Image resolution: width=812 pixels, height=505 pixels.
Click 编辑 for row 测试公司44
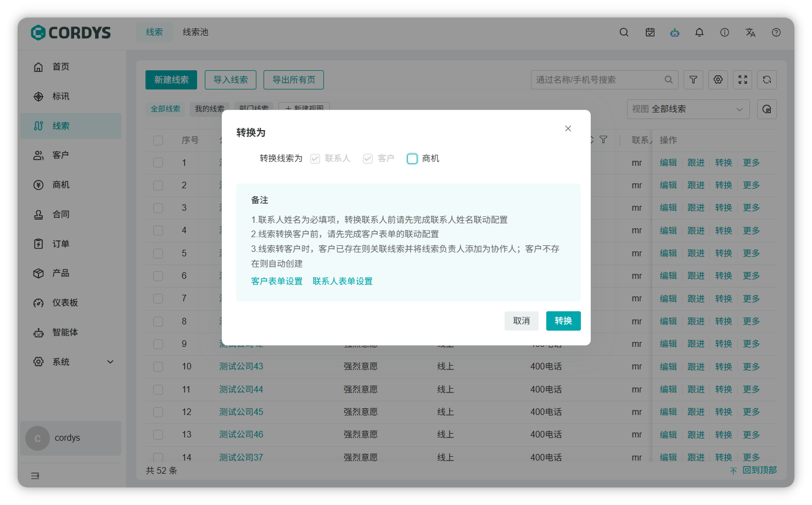(x=668, y=390)
